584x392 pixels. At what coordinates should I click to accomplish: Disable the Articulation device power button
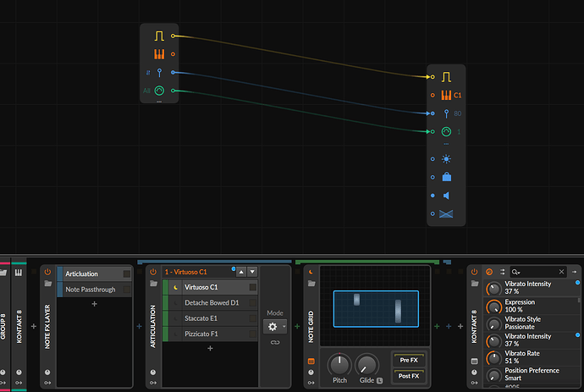point(153,273)
